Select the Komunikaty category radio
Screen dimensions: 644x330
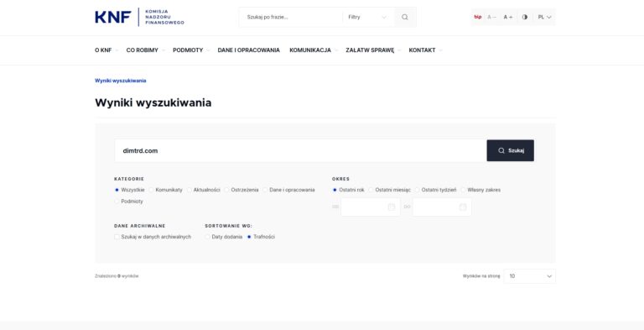[151, 190]
